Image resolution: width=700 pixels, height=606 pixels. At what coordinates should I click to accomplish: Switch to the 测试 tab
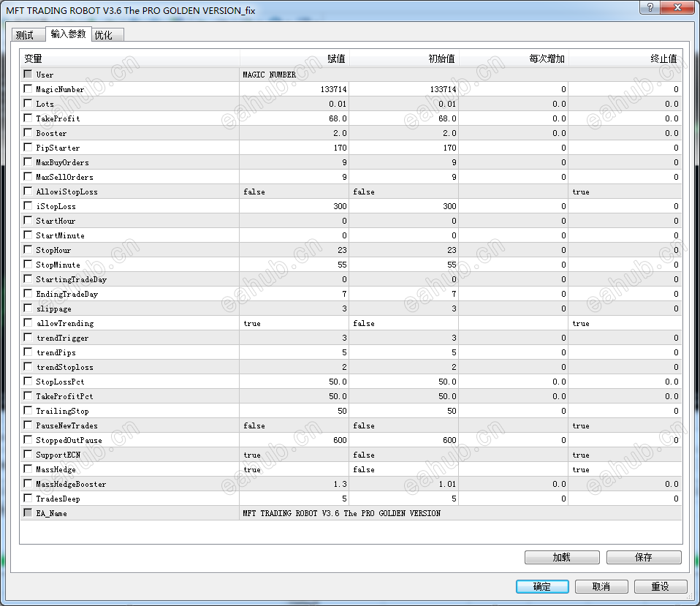pos(28,35)
